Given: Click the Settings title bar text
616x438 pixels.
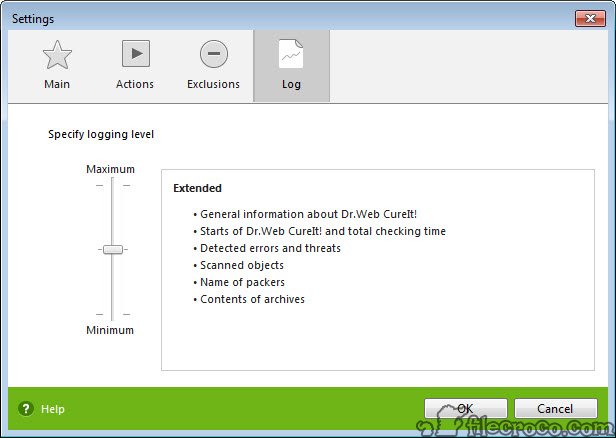Looking at the screenshot, I should click(x=33, y=19).
